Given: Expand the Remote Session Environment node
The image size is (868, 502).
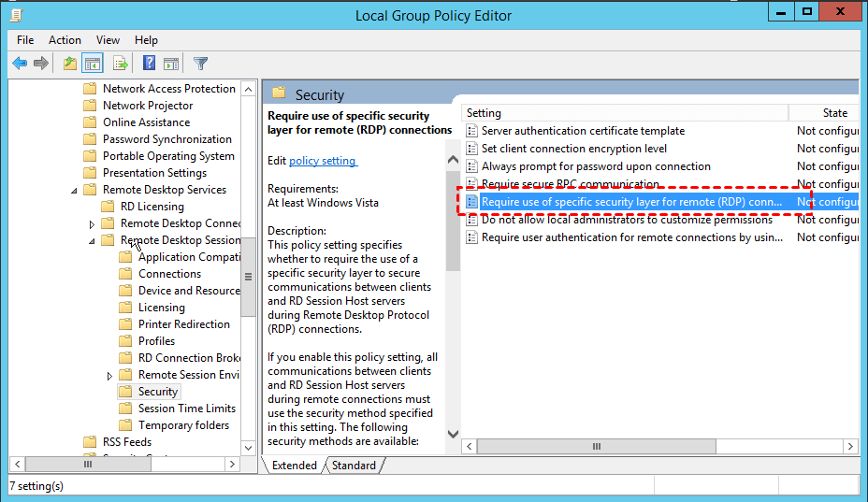Looking at the screenshot, I should (109, 375).
